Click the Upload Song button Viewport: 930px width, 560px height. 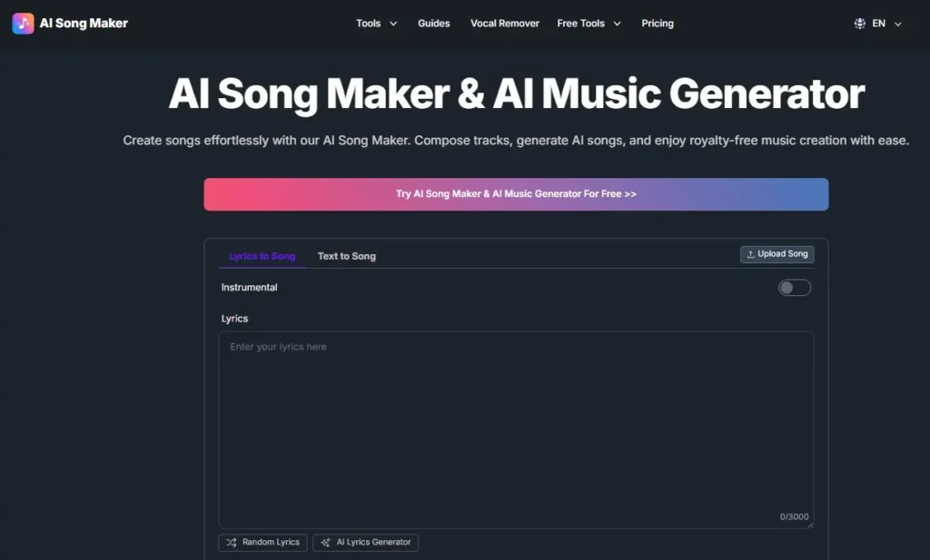coord(777,254)
